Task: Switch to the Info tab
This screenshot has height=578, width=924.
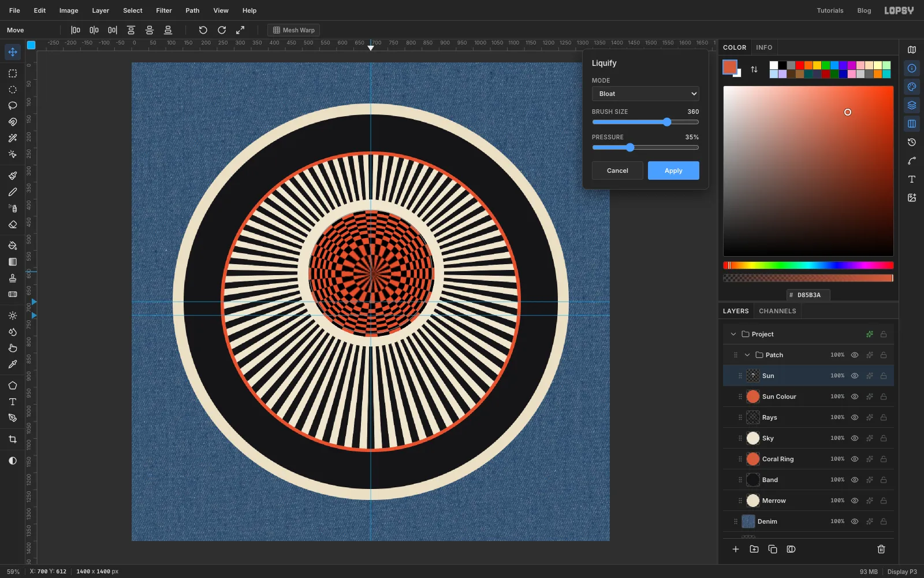Action: click(764, 47)
